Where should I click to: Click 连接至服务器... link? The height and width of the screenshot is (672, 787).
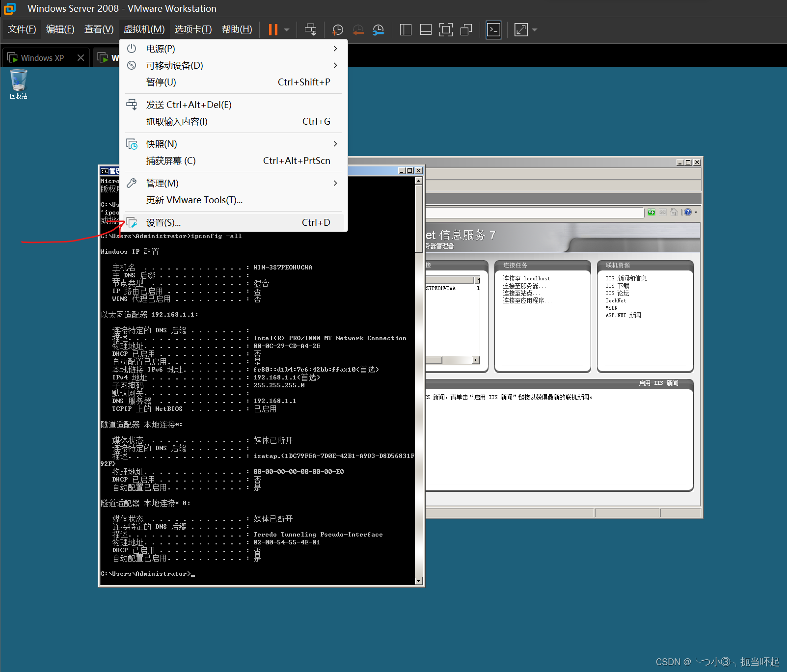[x=524, y=286]
